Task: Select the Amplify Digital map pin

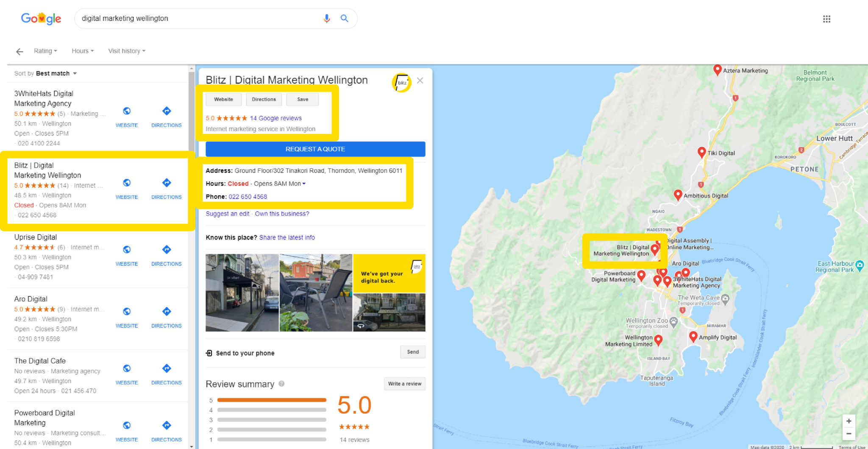Action: click(x=693, y=337)
